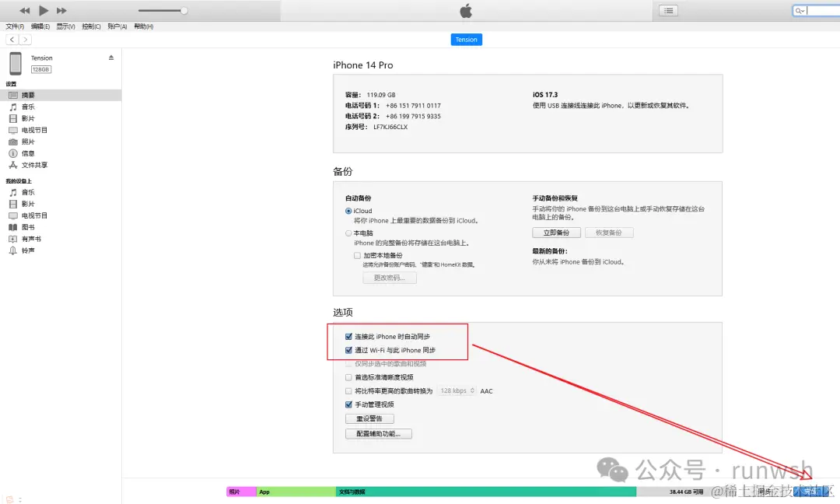Image resolution: width=840 pixels, height=504 pixels.
Task: Toggle 手动管理视频 checkbox
Action: [348, 405]
